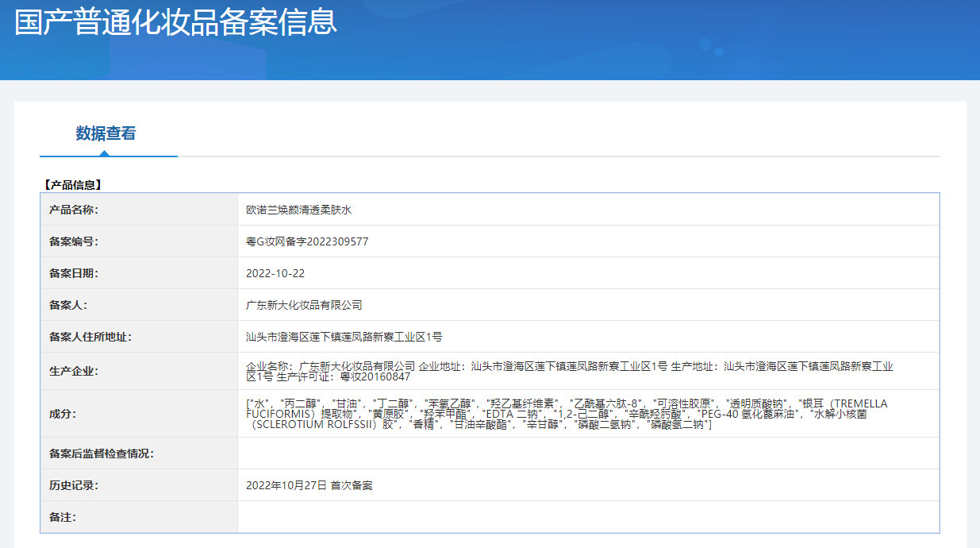The height and width of the screenshot is (548, 980).
Task: Click the 备案人 label cell
Action: 139,305
